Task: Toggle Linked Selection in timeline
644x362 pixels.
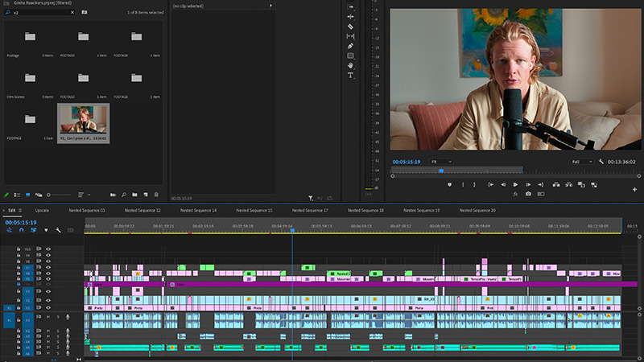Action: coord(34,230)
